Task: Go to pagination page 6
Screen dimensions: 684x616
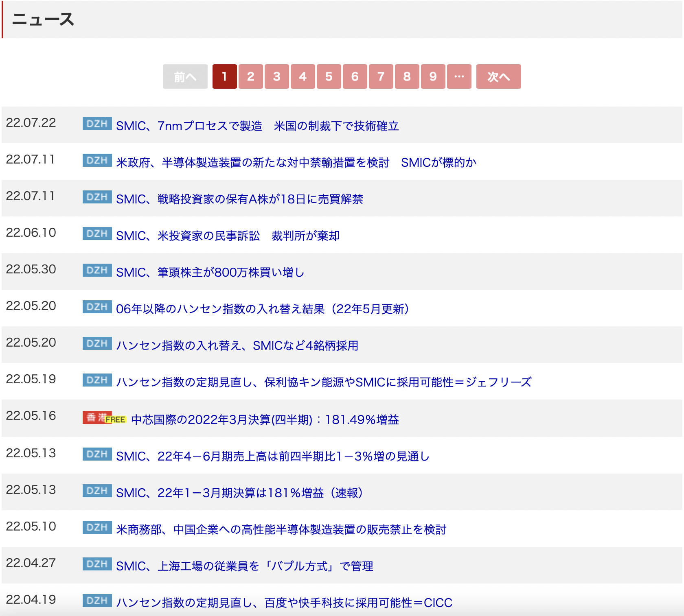Action: pyautogui.click(x=355, y=76)
